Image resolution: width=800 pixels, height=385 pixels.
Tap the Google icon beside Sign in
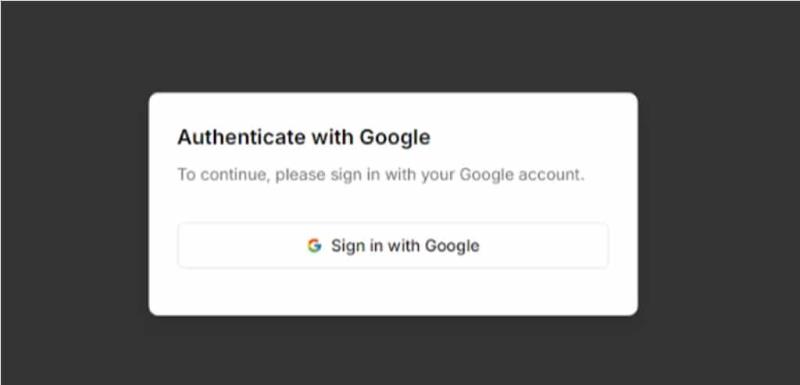314,246
